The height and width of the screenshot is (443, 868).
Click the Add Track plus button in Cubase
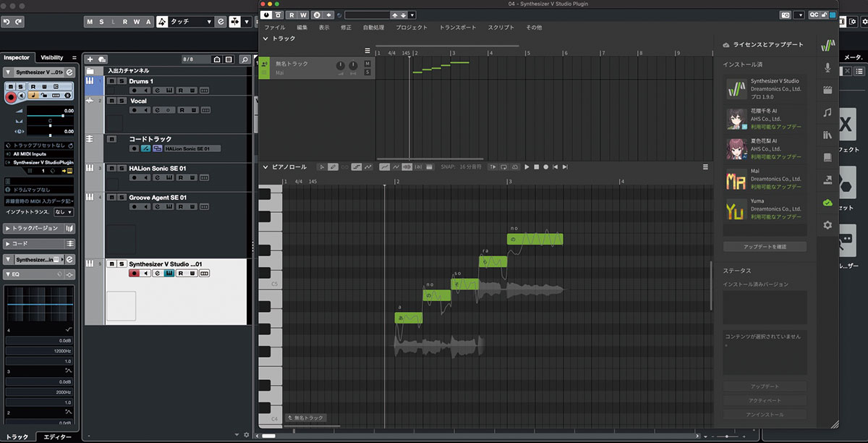[90, 59]
